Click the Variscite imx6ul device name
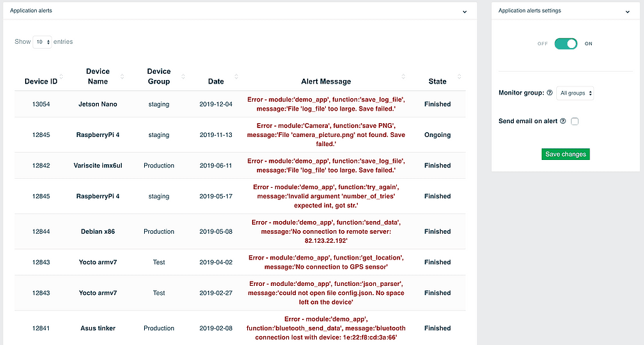Screen dimensions: 644x345 tap(97, 166)
